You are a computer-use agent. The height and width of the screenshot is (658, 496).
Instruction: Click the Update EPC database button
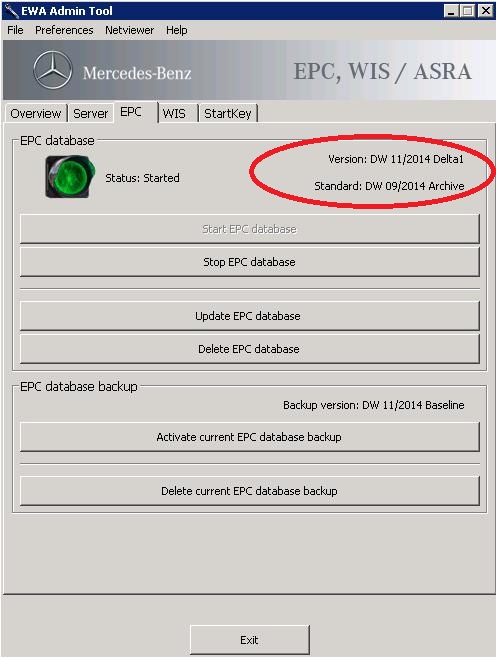pos(249,316)
